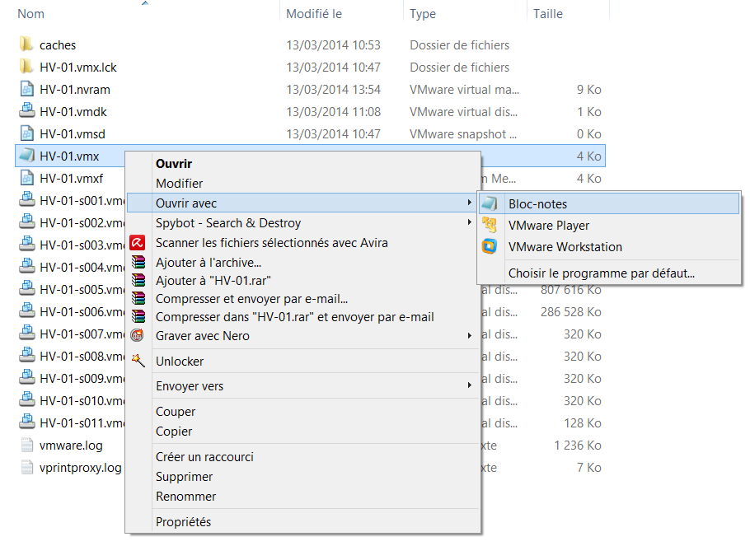This screenshot has width=750, height=560.
Task: Click the vmware.log file icon
Action: [x=26, y=445]
